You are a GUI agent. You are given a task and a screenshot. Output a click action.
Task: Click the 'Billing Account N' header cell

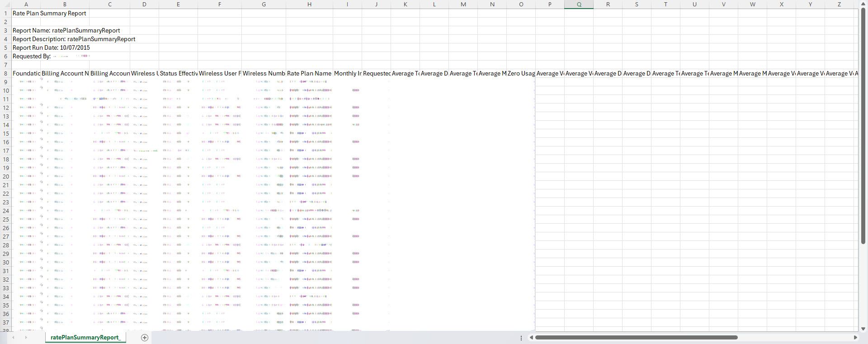65,74
